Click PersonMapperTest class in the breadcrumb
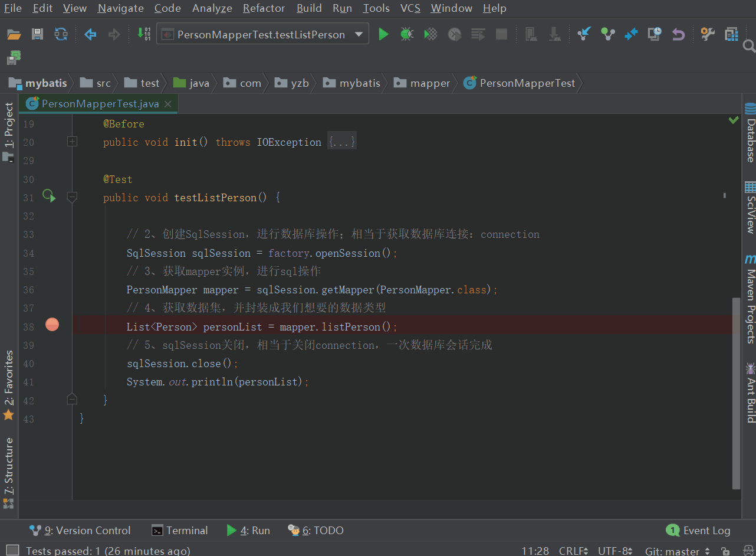 pyautogui.click(x=520, y=83)
